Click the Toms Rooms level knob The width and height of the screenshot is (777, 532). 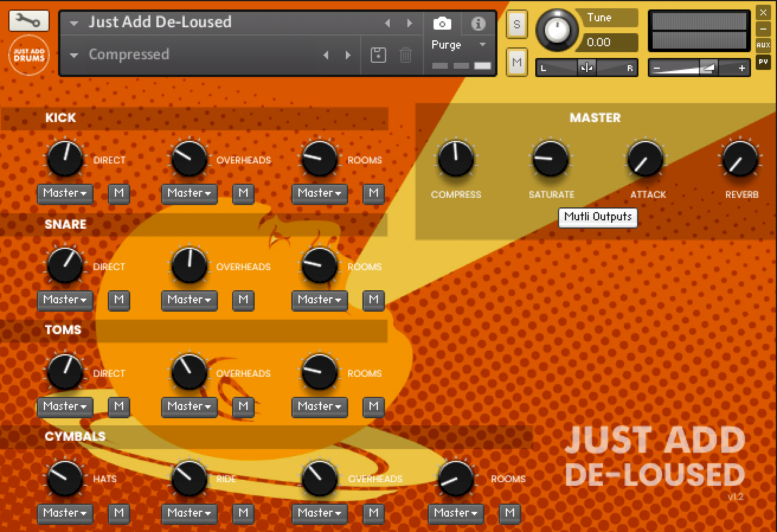tap(320, 373)
